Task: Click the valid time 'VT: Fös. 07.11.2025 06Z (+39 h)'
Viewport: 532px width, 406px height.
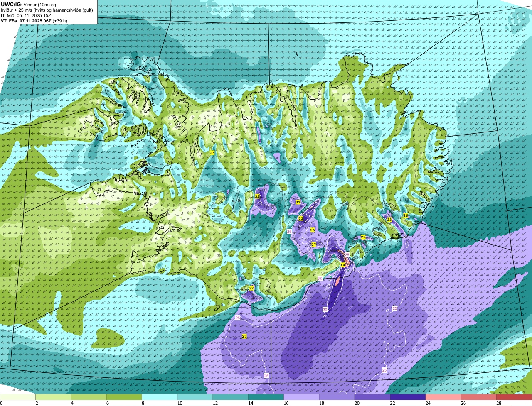Action: click(x=34, y=20)
